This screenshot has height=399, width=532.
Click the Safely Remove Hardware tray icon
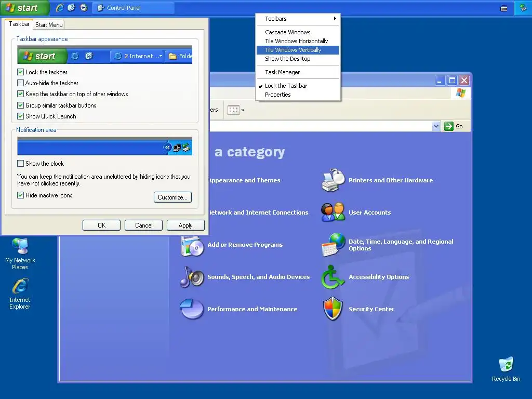coord(523,7)
